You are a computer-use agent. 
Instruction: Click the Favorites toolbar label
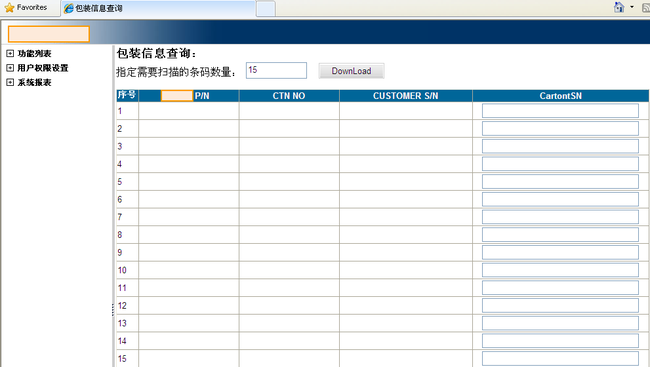pos(32,7)
